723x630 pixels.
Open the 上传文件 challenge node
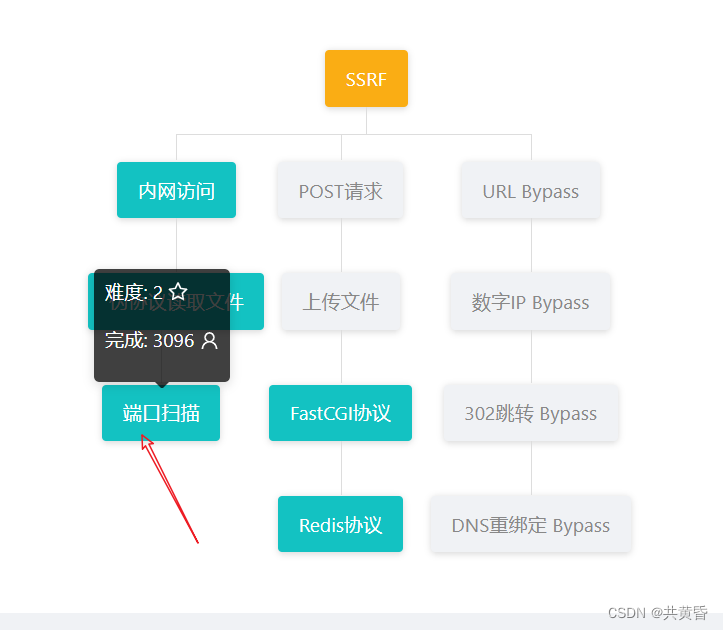(x=341, y=301)
